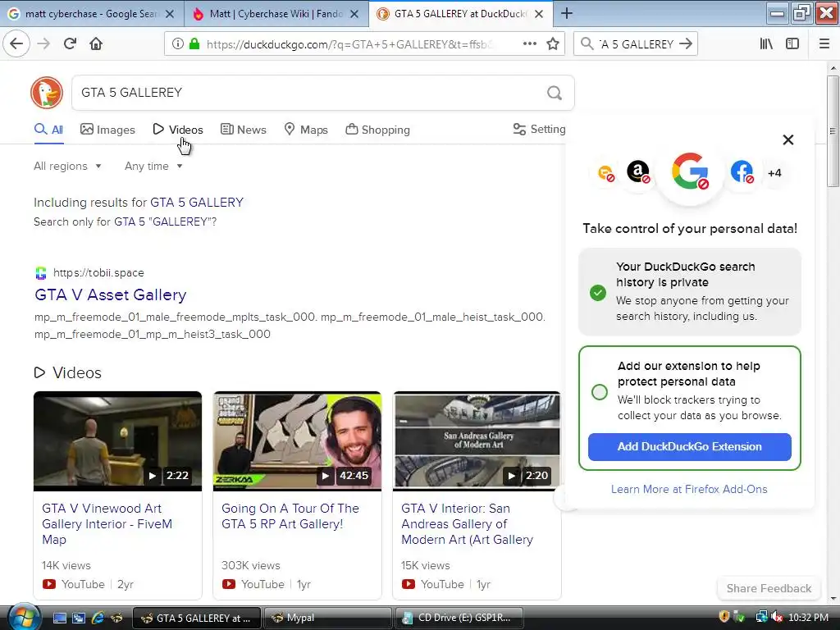This screenshot has width=840, height=630.
Task: Dismiss the privacy popup with X
Action: [x=787, y=139]
